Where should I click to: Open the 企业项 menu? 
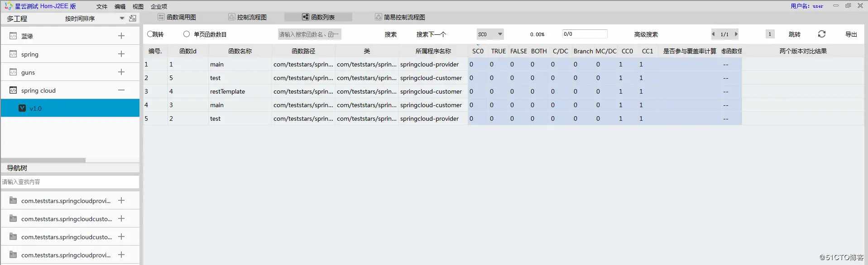(159, 6)
